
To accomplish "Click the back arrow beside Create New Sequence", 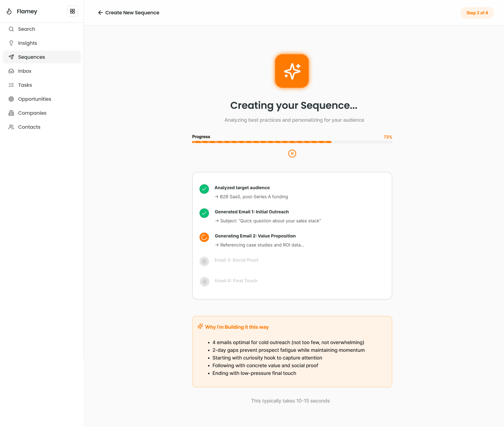I will pyautogui.click(x=100, y=13).
